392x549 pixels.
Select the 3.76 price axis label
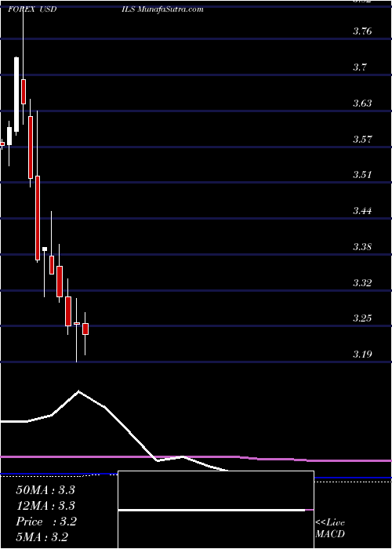pyautogui.click(x=362, y=31)
